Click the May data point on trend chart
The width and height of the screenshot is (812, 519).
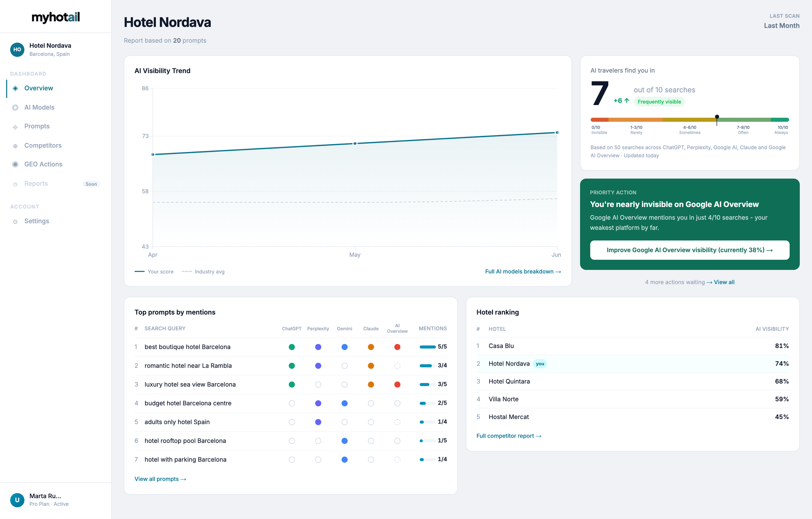pos(355,144)
